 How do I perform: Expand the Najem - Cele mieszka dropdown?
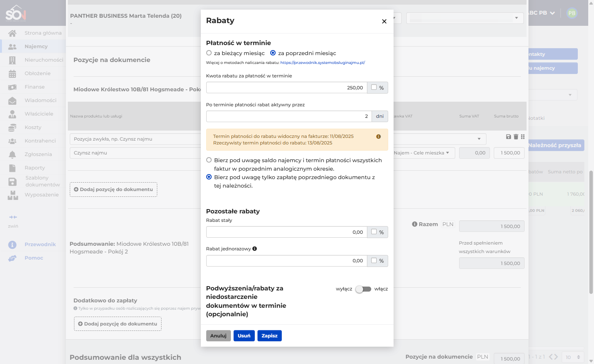[423, 153]
